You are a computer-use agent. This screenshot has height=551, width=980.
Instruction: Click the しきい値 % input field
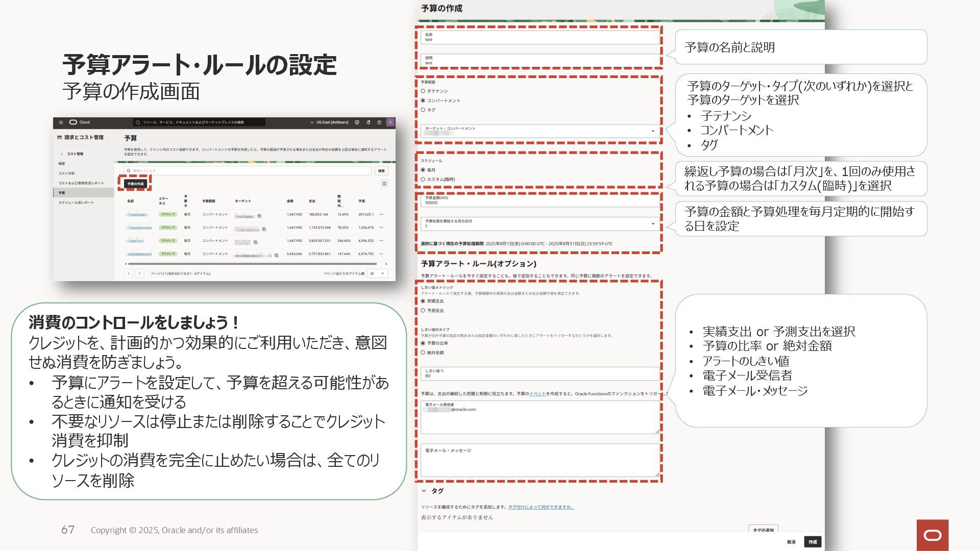click(539, 374)
